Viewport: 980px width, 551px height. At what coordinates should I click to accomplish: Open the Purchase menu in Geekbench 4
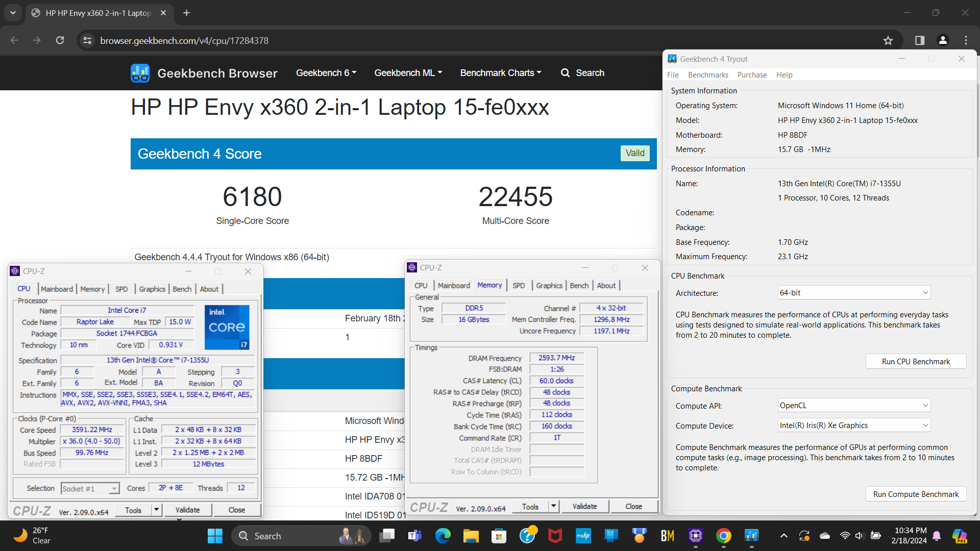752,75
